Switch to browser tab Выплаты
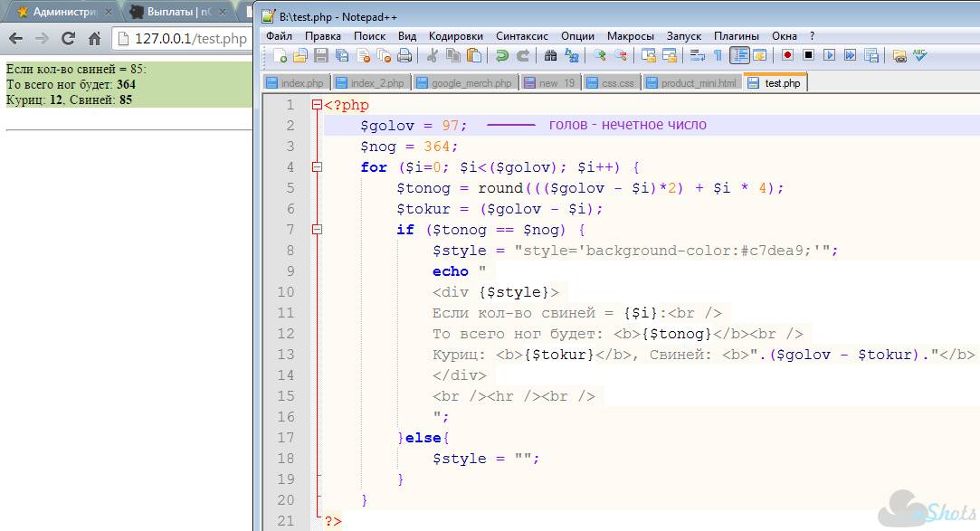 (x=176, y=12)
